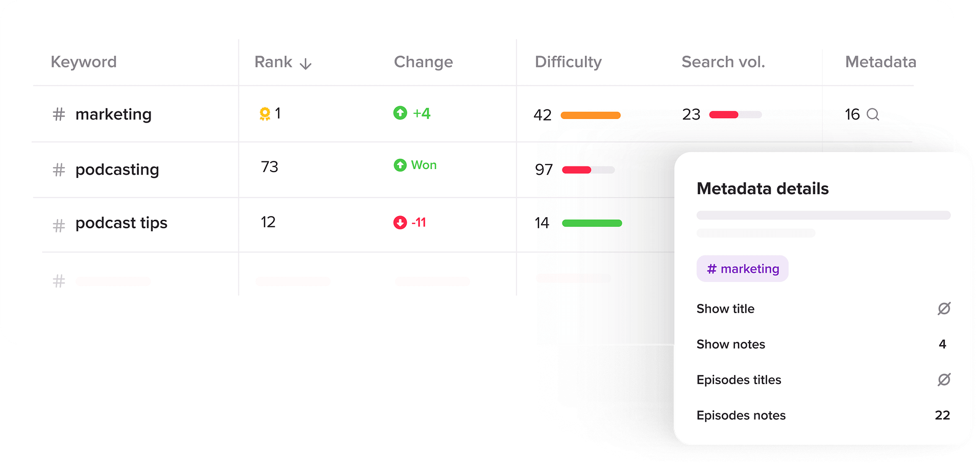Image resolution: width=980 pixels, height=472 pixels.
Task: Click the Show notes row in details
Action: (x=731, y=344)
